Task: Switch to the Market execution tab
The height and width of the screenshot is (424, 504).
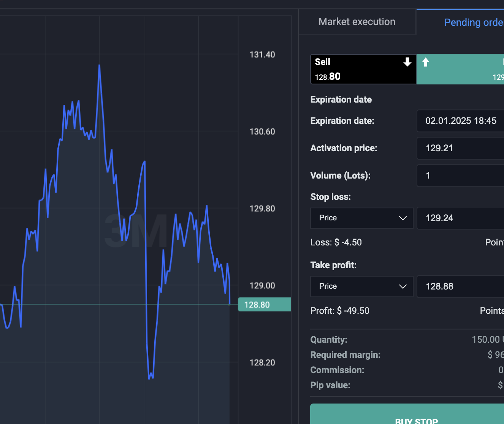Action: tap(357, 22)
